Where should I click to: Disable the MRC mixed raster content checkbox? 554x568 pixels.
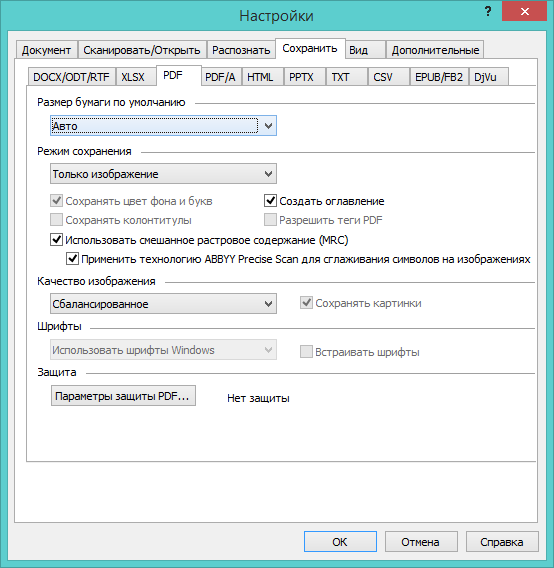click(x=56, y=239)
